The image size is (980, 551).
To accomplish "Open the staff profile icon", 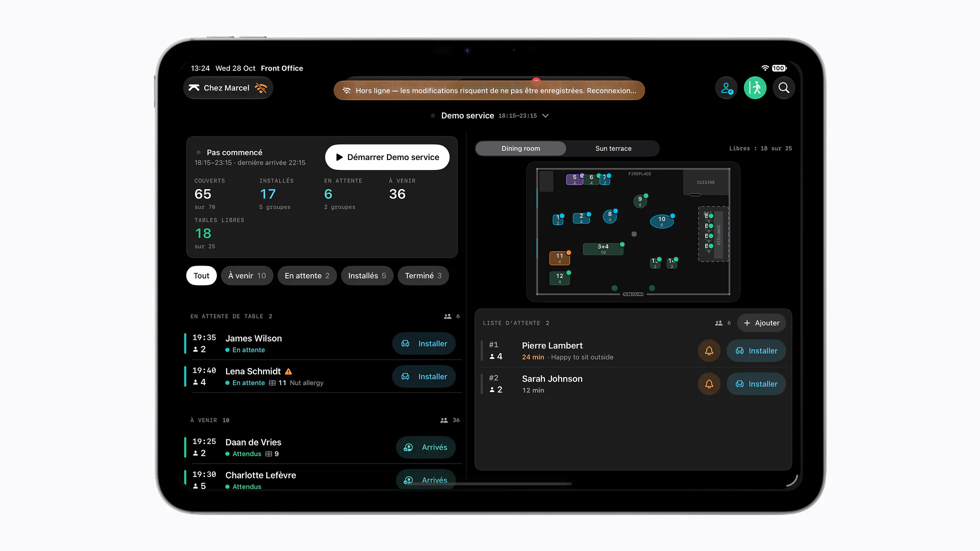I will (726, 88).
